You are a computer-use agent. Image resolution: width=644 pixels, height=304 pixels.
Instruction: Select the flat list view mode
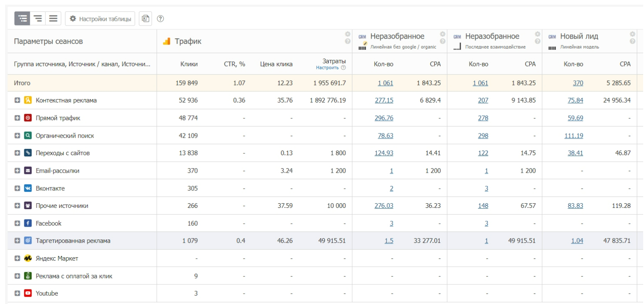point(53,19)
